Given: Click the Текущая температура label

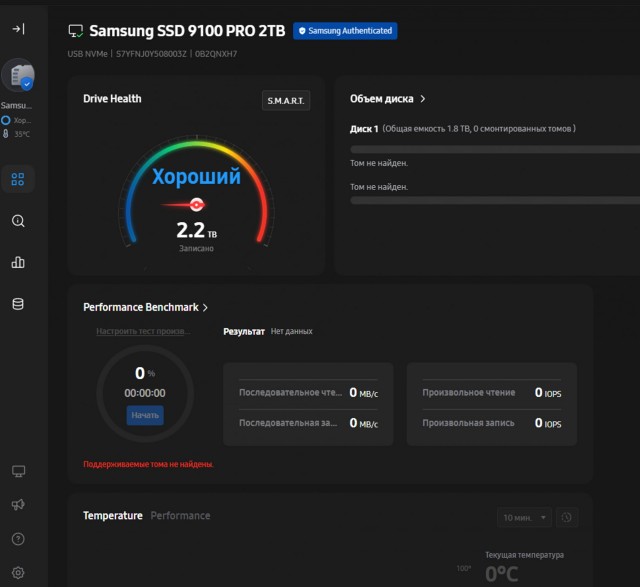Looking at the screenshot, I should [x=524, y=555].
